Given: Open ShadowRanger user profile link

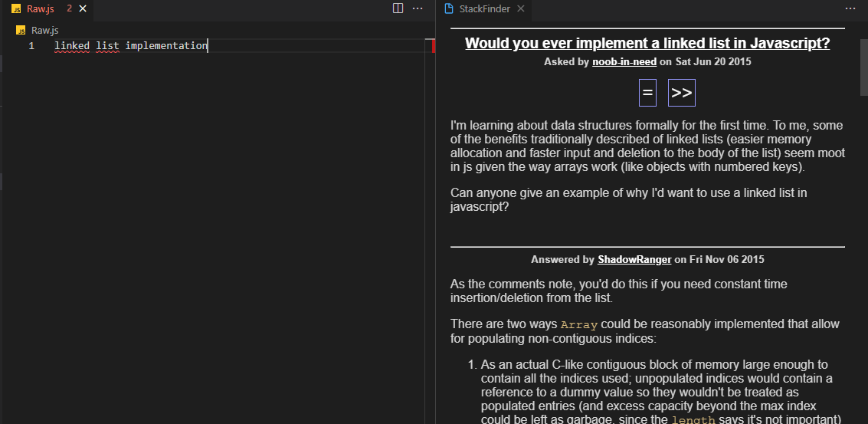Looking at the screenshot, I should [634, 259].
